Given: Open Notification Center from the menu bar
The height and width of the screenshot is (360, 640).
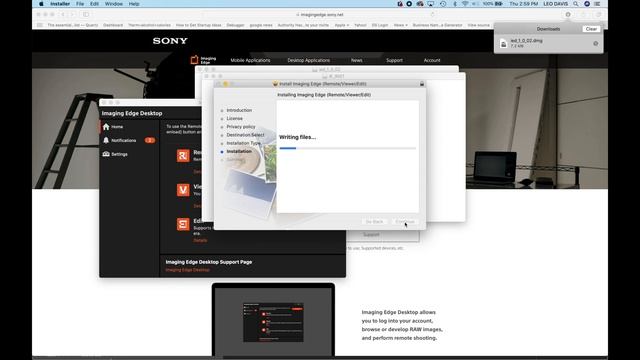Looking at the screenshot, I should [x=597, y=4].
